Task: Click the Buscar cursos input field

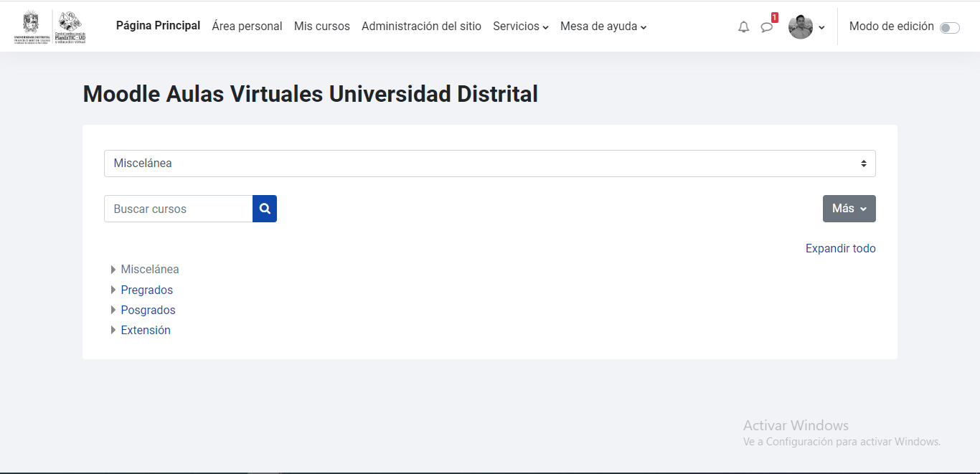Action: [178, 208]
